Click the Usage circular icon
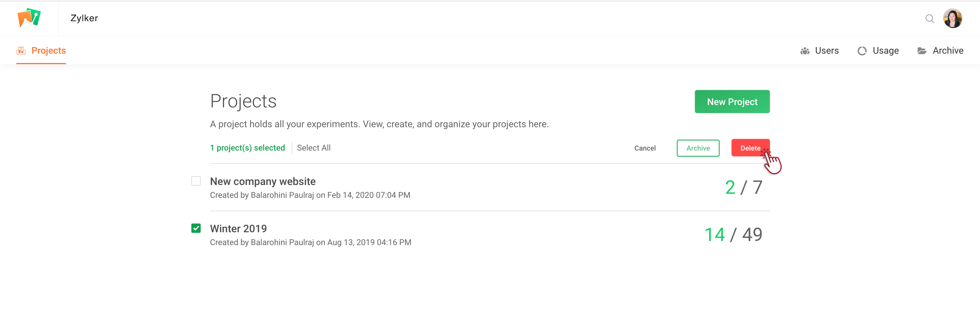This screenshot has height=330, width=980. pyautogui.click(x=862, y=51)
